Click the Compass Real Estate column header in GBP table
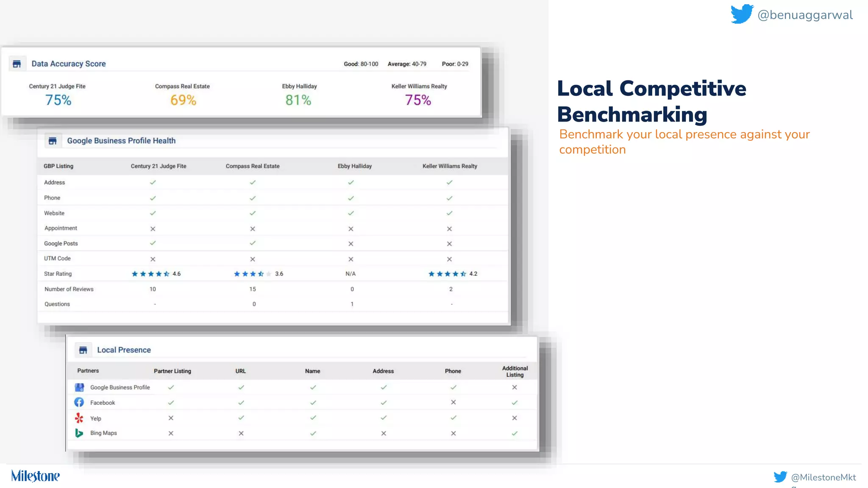 (x=253, y=166)
